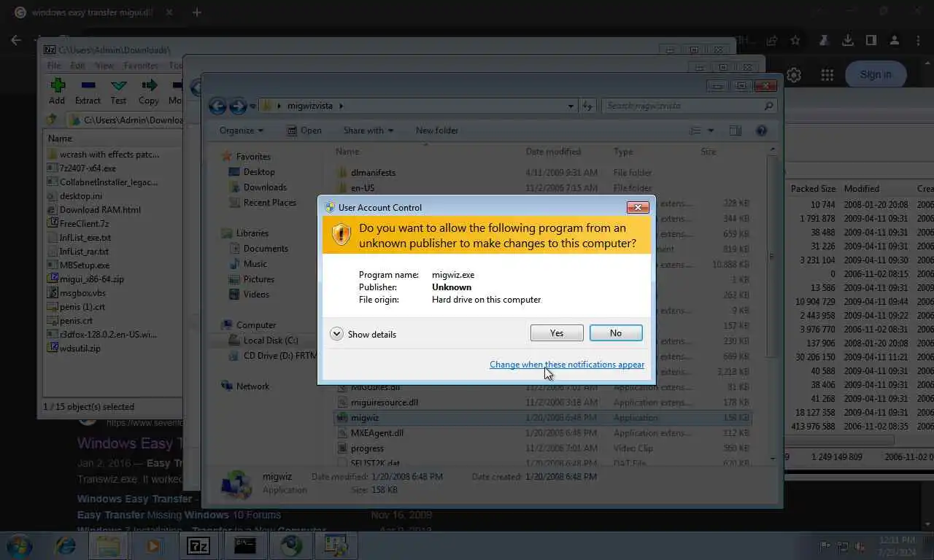Click Open in Explorer command bar
Screen dimensions: 934x560
[304, 131]
